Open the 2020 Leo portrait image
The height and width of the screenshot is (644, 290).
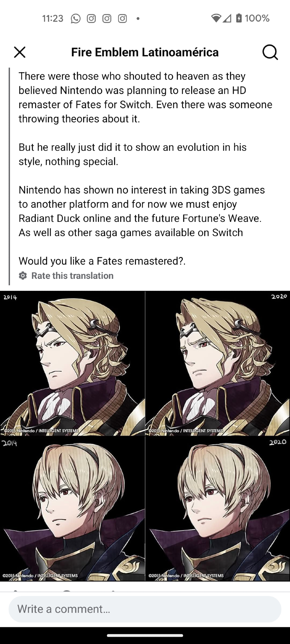(x=217, y=508)
